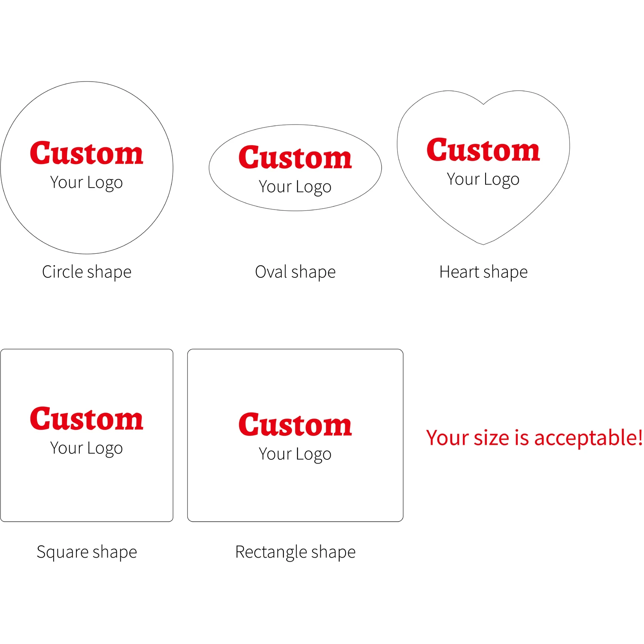The width and height of the screenshot is (644, 644).
Task: Click the red Custom text inside the circle
Action: (x=86, y=153)
